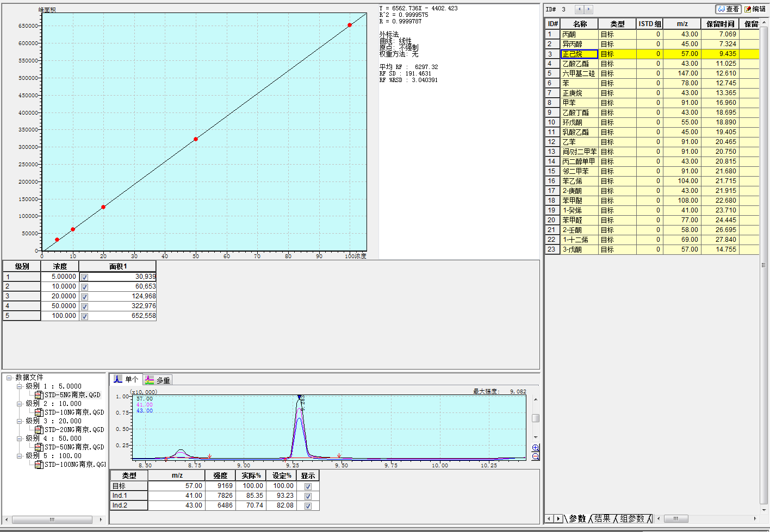Click the 编辑 edit button
The image size is (770, 532).
[x=755, y=9]
